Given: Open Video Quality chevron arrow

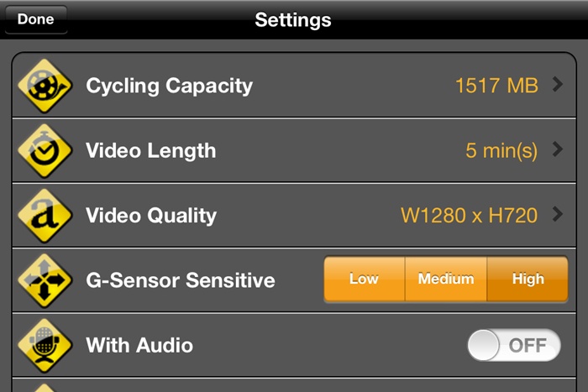Looking at the screenshot, I should [558, 214].
